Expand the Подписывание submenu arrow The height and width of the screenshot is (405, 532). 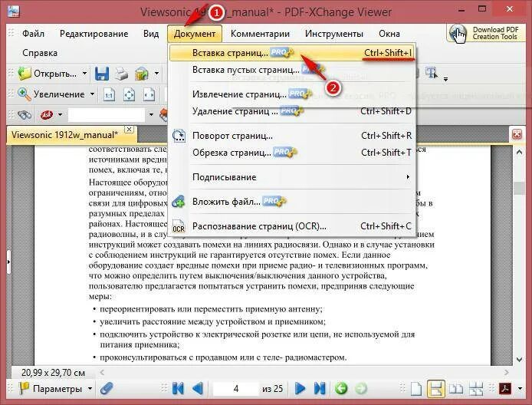click(x=408, y=177)
